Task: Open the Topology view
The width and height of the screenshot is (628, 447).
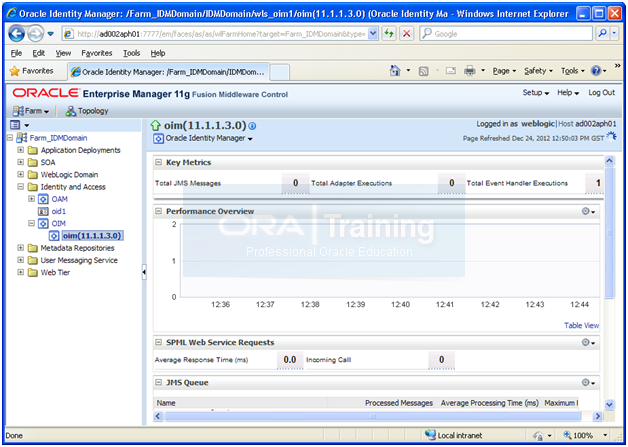Action: click(87, 111)
